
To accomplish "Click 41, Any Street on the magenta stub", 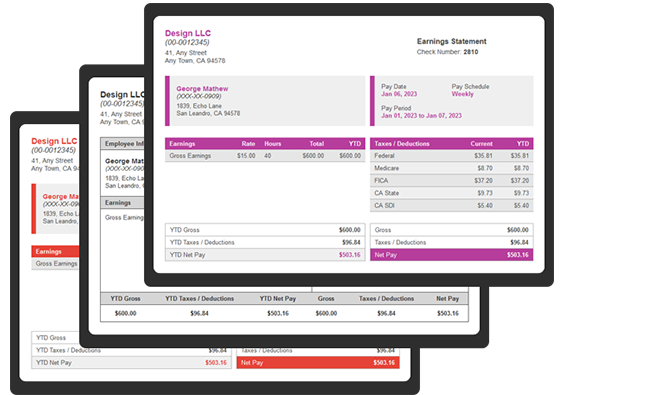I will point(186,53).
